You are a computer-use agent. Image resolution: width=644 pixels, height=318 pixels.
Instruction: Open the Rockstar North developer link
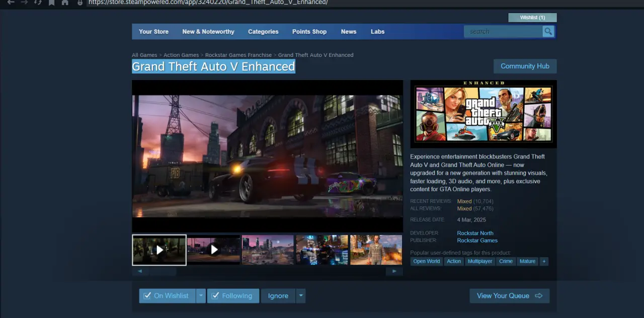click(475, 233)
